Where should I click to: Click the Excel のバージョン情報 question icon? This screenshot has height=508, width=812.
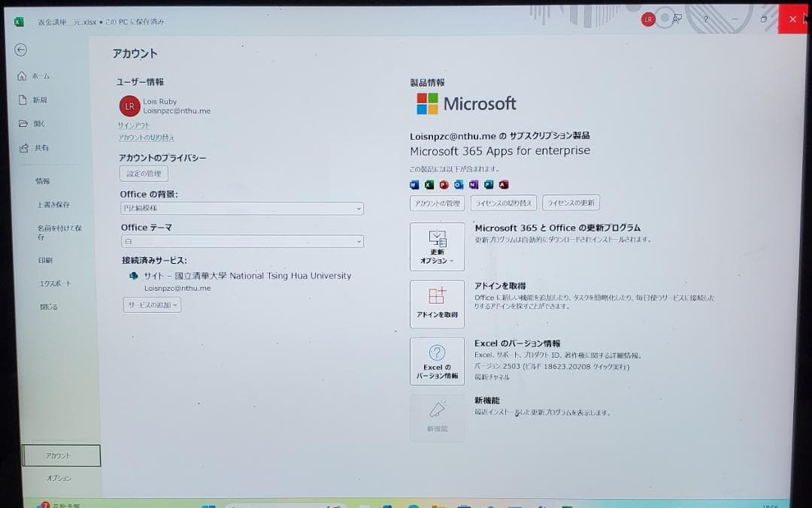point(437,361)
